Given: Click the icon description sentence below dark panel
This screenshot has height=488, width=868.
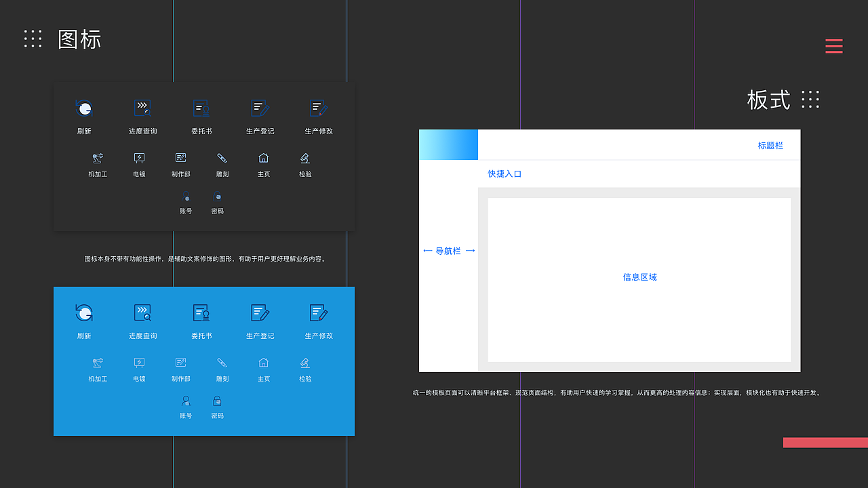Looking at the screenshot, I should (x=206, y=259).
